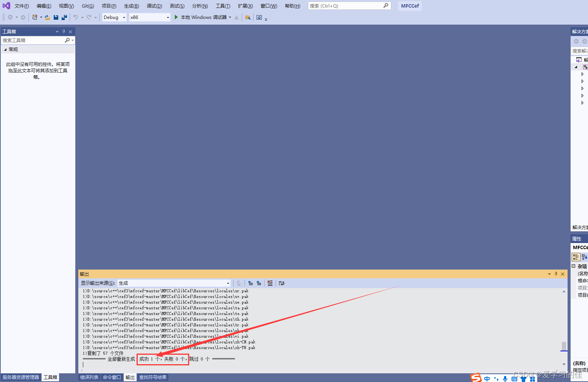Image resolution: width=588 pixels, height=382 pixels.
Task: Save the current file with the disk icon
Action: coord(56,17)
